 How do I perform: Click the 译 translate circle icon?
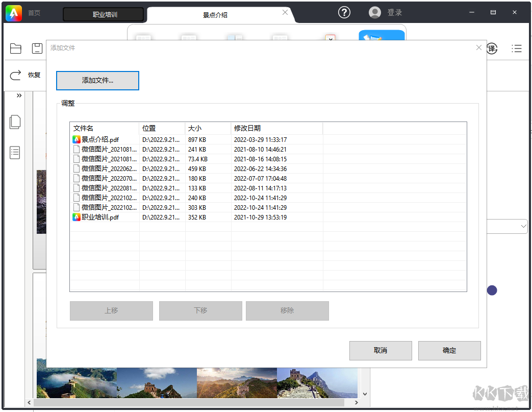coord(491,49)
